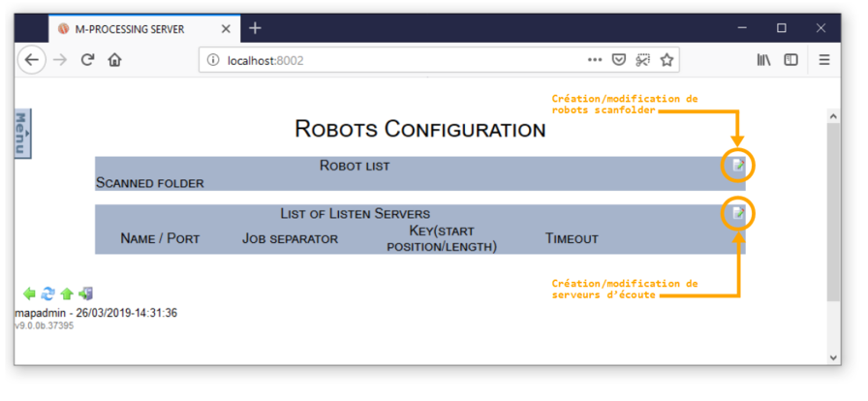Click scrollbar down arrow

point(833,357)
